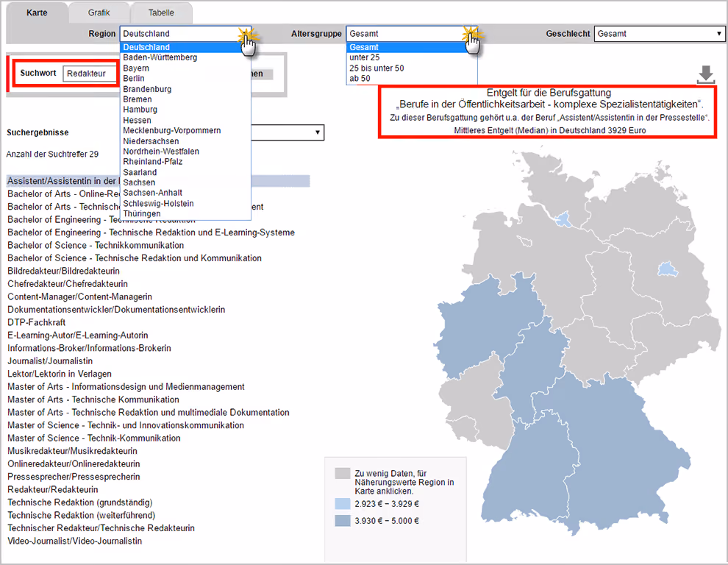Open the Region dropdown showing Deutschland
This screenshot has height=565, width=728.
point(186,33)
